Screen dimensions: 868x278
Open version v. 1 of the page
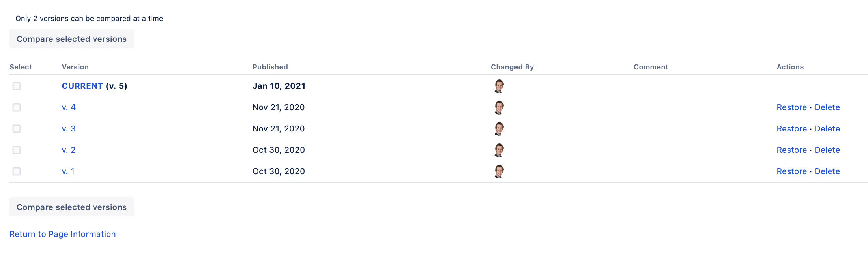pos(69,171)
